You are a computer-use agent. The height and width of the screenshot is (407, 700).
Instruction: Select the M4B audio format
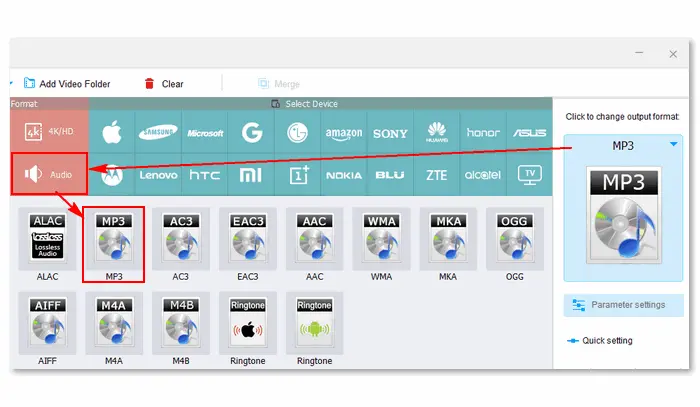click(181, 324)
